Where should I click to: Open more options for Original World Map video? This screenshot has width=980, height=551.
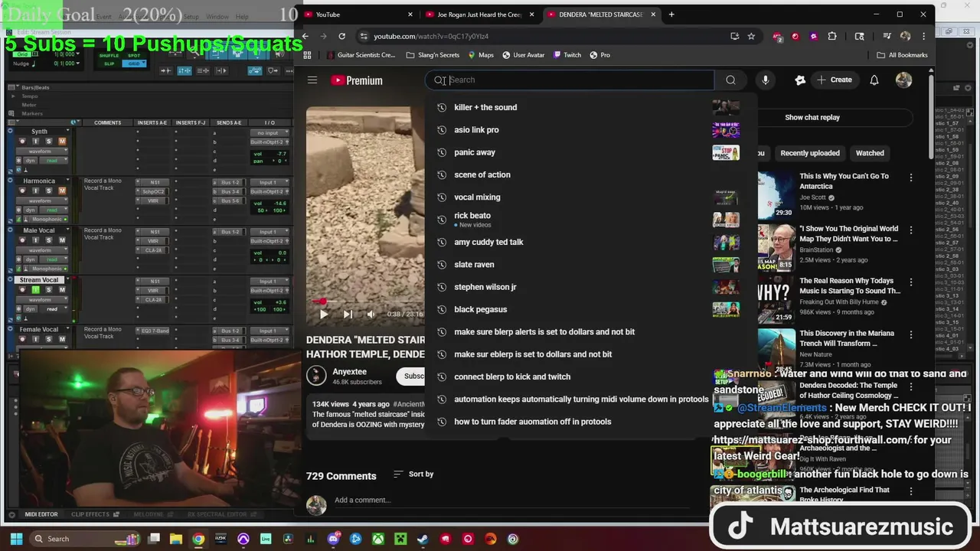911,230
